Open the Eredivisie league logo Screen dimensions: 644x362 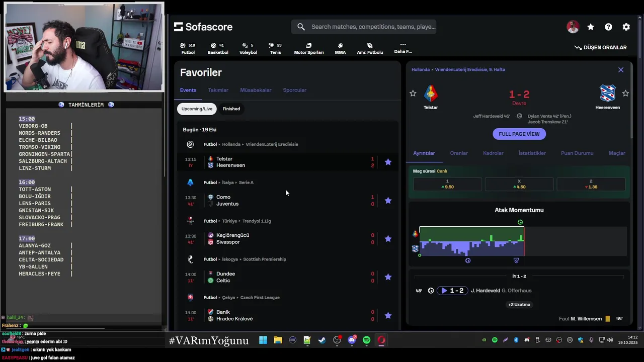click(190, 144)
